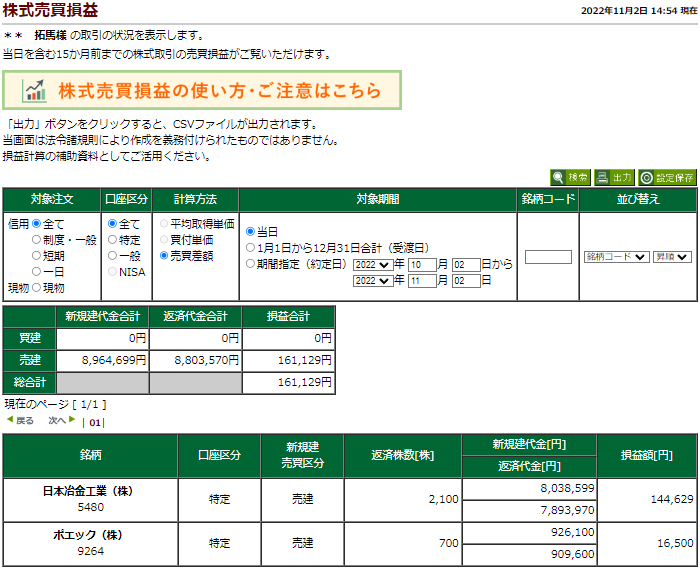Click profit value 144,629
700x570 pixels.
pos(672,499)
